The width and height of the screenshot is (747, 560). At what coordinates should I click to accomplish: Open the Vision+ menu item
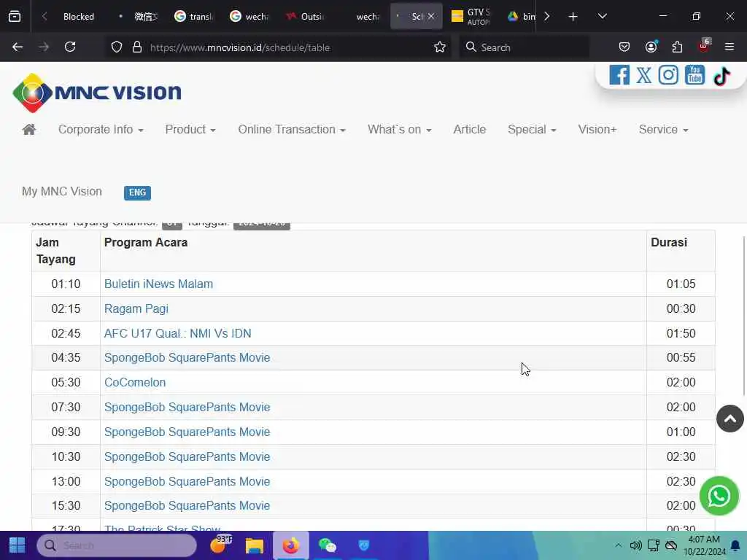point(597,130)
